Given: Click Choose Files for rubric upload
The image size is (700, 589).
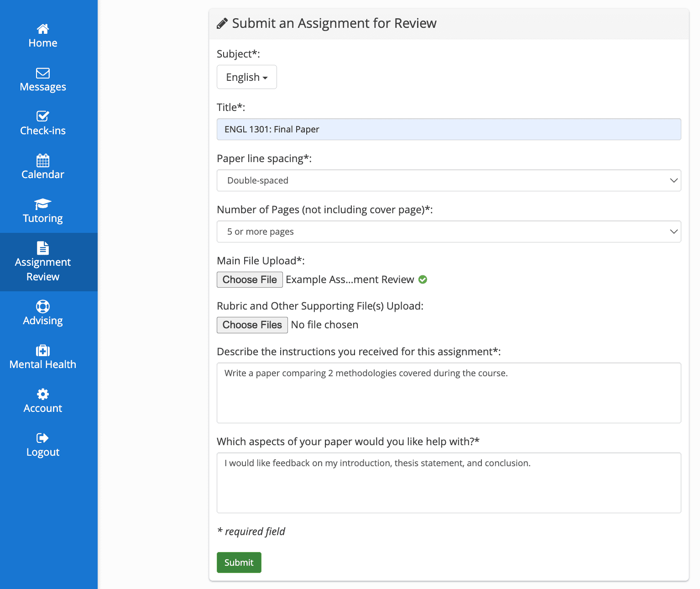Looking at the screenshot, I should coord(252,325).
